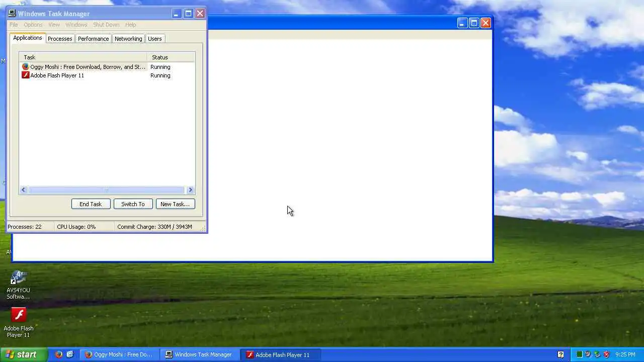The height and width of the screenshot is (362, 644).
Task: Open the Options menu in Task Manager
Action: click(33, 25)
